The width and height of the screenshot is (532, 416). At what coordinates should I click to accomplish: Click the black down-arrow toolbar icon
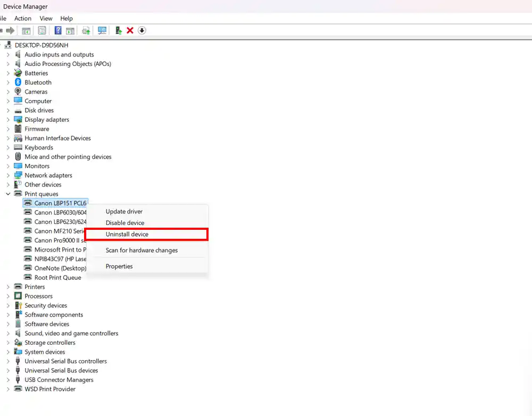point(142,30)
